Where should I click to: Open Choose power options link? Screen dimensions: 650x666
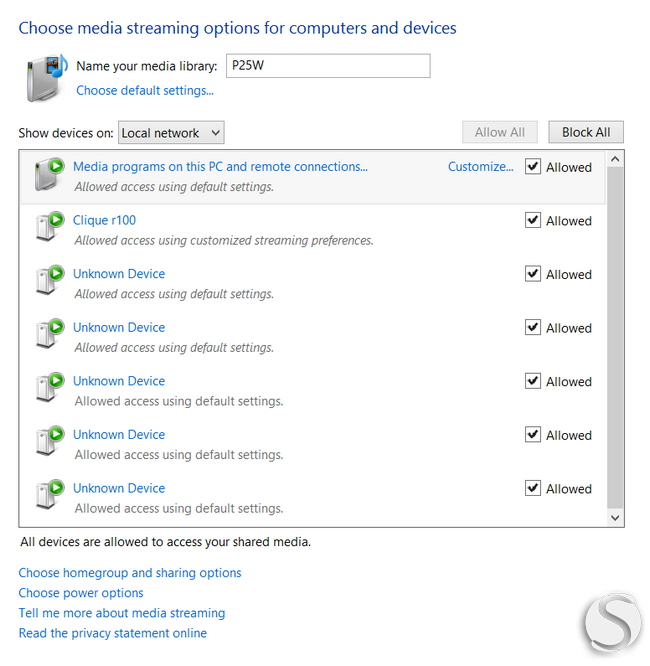coord(81,593)
